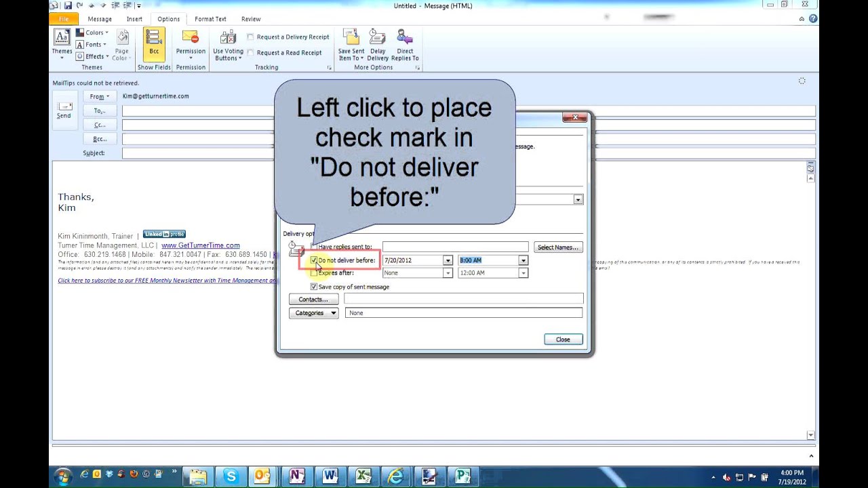The width and height of the screenshot is (868, 488).
Task: Expand the From account dropdown
Action: pos(100,96)
